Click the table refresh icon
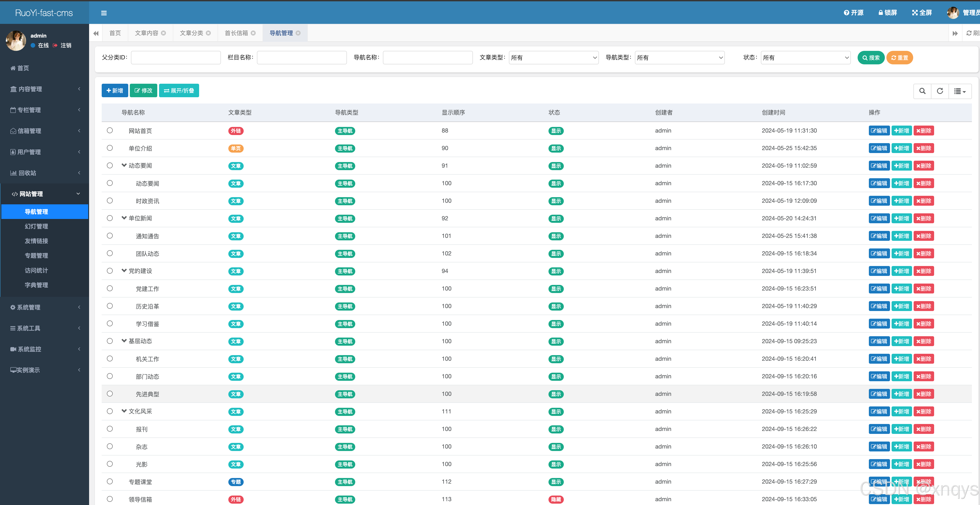 [940, 91]
